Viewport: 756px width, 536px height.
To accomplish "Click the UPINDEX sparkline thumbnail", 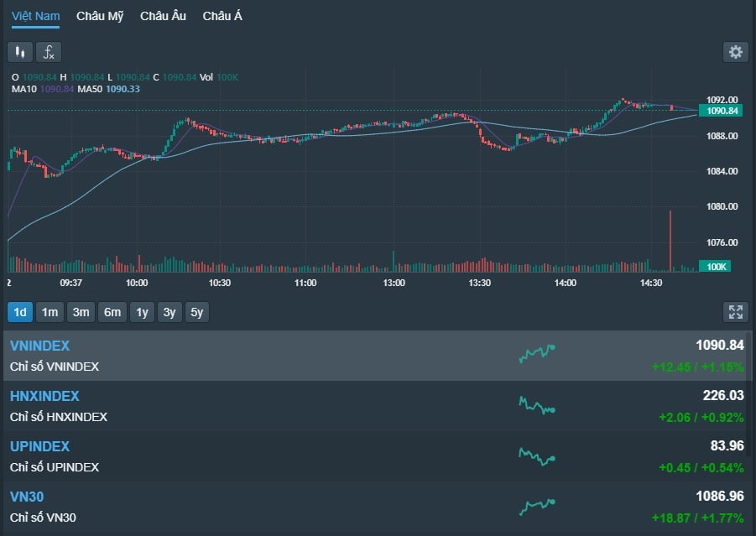I will pyautogui.click(x=537, y=456).
